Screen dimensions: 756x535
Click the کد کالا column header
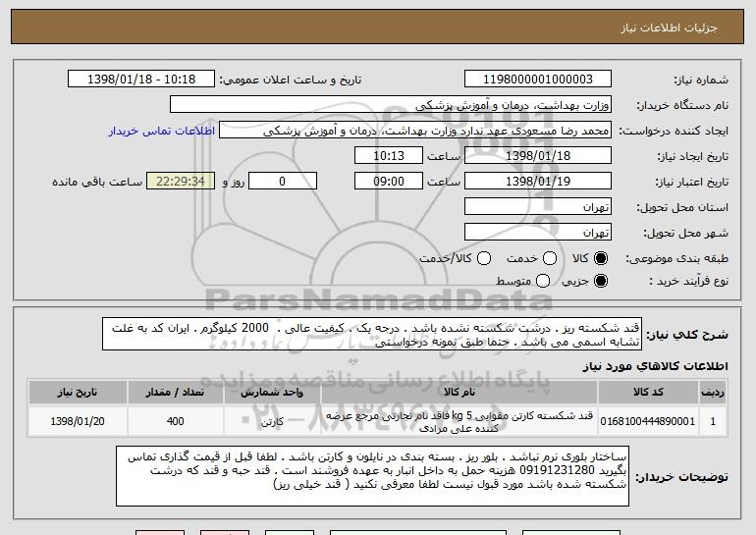648,393
